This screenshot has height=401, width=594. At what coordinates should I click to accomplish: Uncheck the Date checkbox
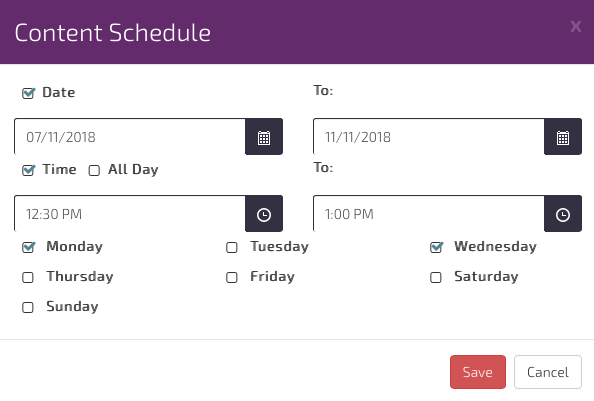[x=28, y=93]
